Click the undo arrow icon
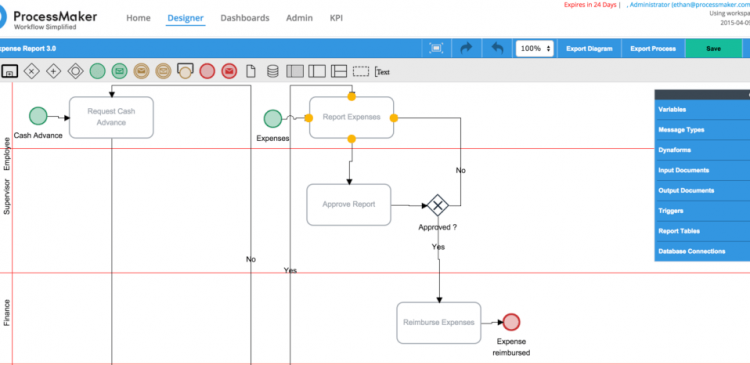Image resolution: width=750 pixels, height=365 pixels. [x=497, y=48]
